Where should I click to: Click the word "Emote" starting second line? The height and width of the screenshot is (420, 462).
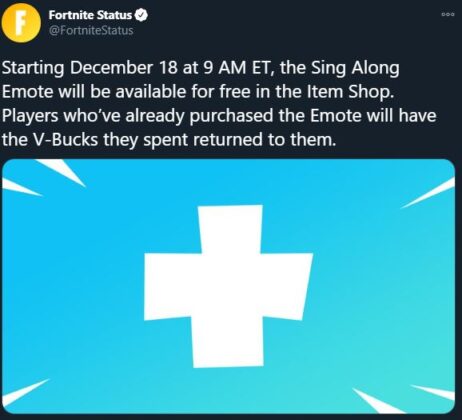point(27,92)
